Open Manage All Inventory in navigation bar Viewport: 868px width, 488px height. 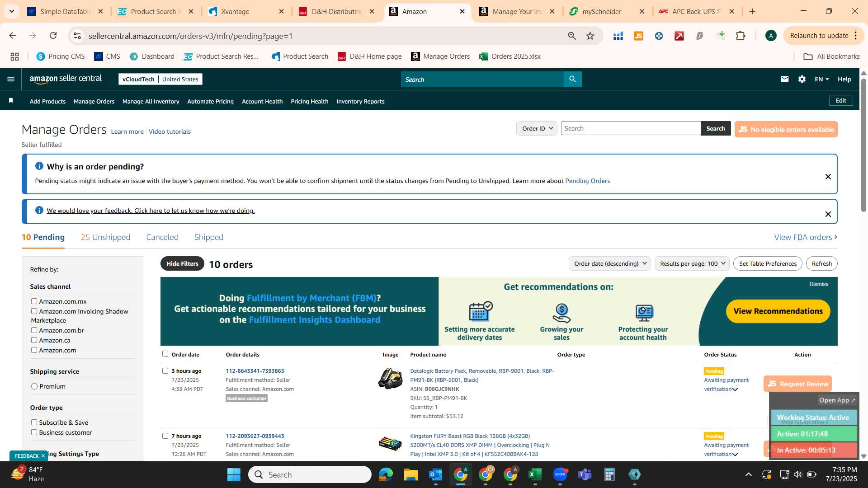tap(151, 102)
